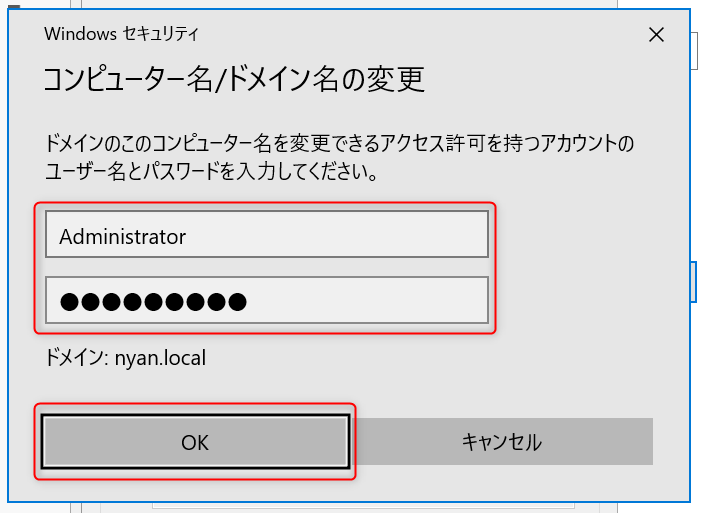This screenshot has width=701, height=513.
Task: Click the word Administrator in the username box
Action: click(x=123, y=237)
